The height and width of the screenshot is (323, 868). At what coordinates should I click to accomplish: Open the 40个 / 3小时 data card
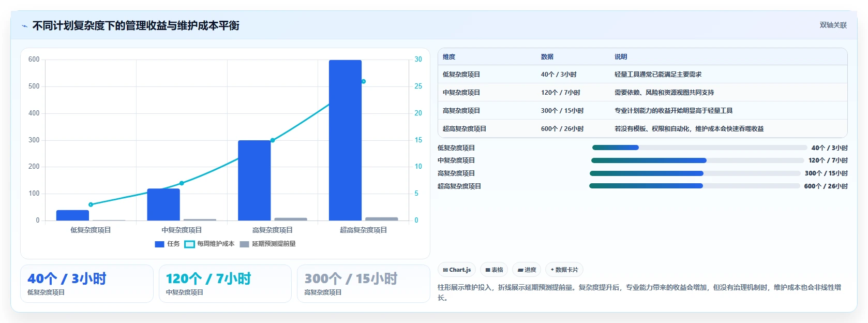(87, 284)
